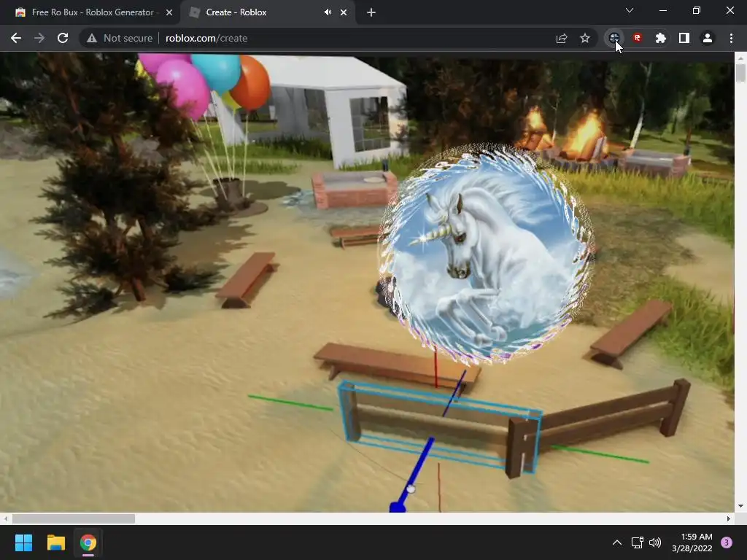Mute the Create - Roblox tab audio

pos(328,12)
